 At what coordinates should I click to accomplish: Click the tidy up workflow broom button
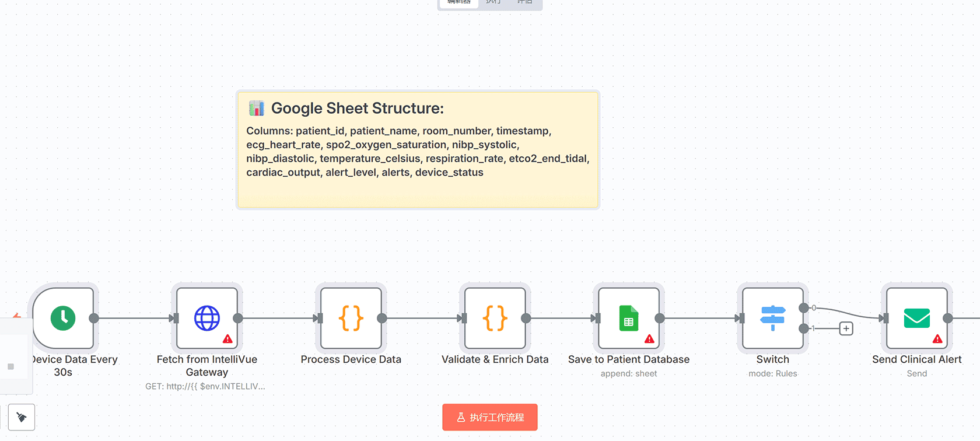click(22, 417)
